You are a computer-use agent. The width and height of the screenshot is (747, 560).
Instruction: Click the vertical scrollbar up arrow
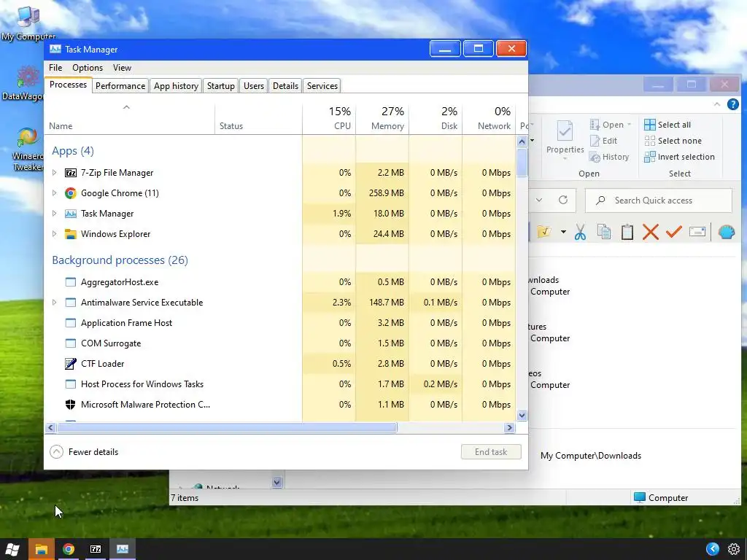[522, 141]
